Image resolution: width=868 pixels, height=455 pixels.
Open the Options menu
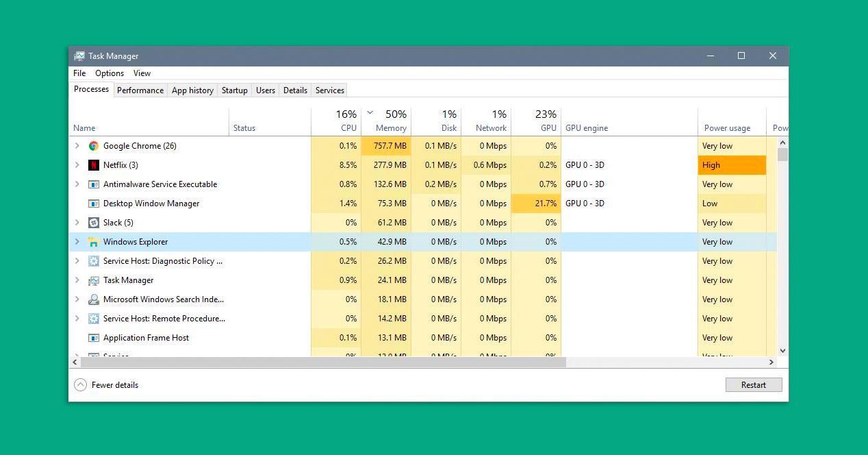click(110, 73)
